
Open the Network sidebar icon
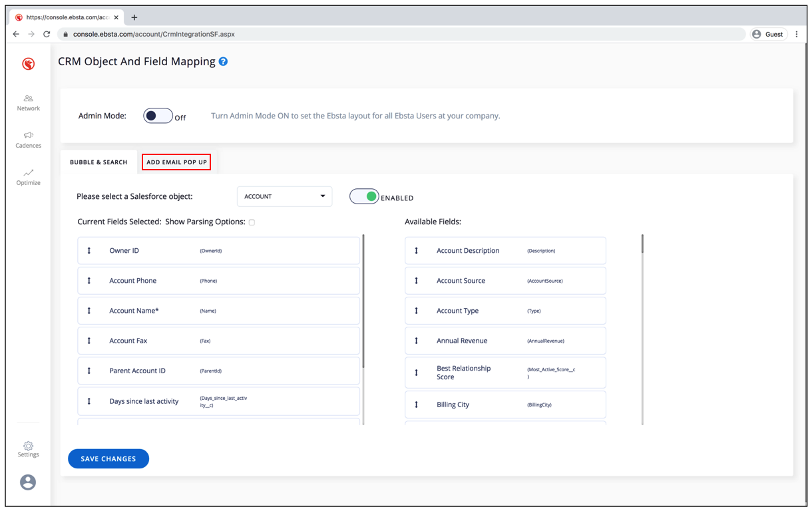pyautogui.click(x=28, y=98)
